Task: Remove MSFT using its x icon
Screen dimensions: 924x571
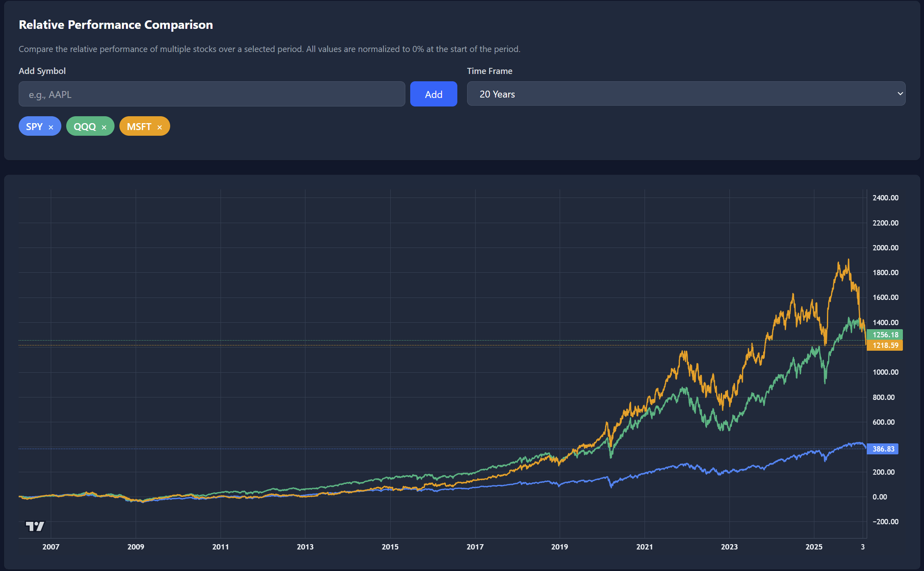Action: click(160, 127)
